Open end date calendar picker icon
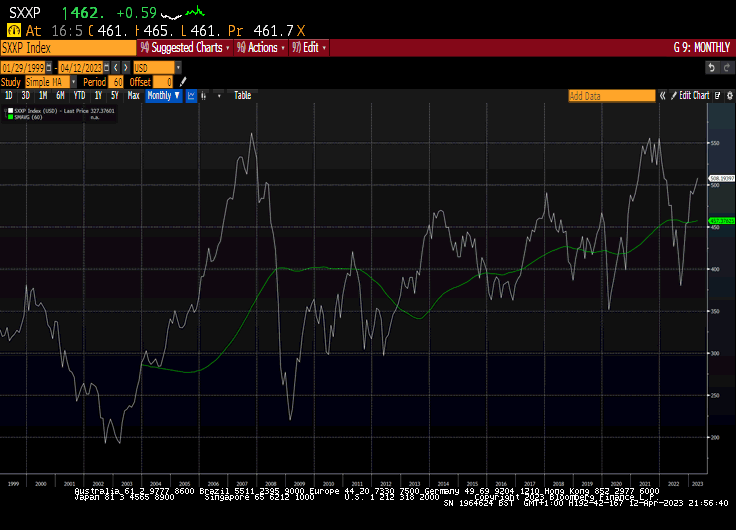736x530 pixels. (x=107, y=68)
